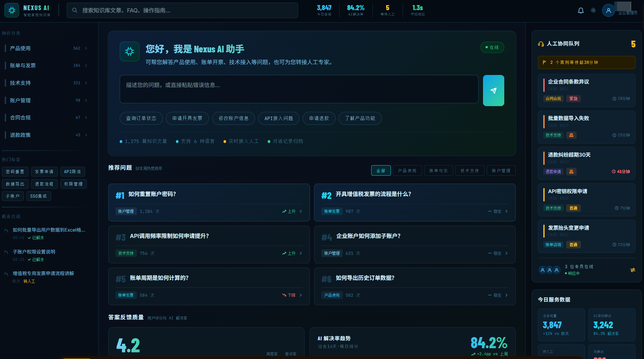Click the chat icon beside Excel export conversation

tap(6, 230)
